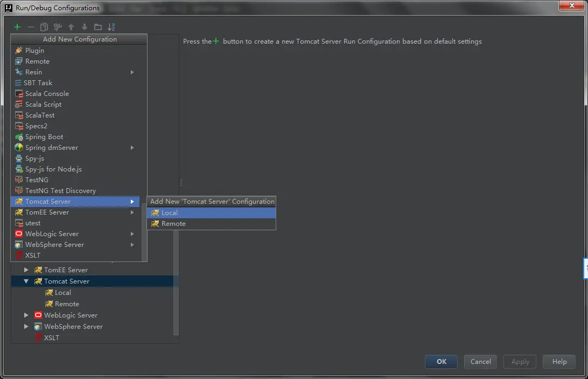The height and width of the screenshot is (379, 588).
Task: Click the Help button
Action: [559, 361]
